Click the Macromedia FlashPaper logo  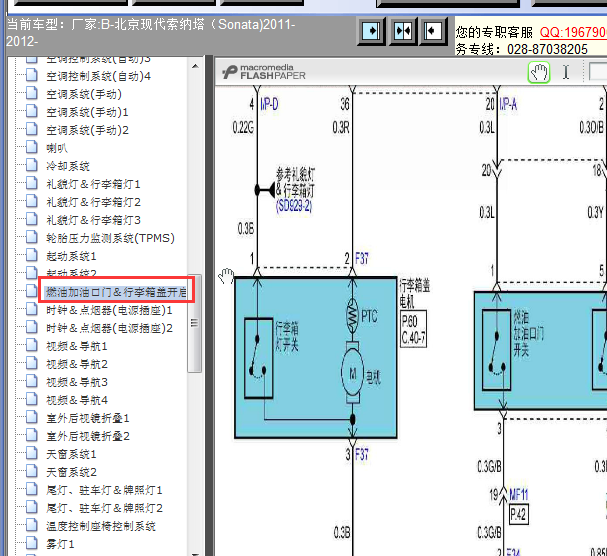pyautogui.click(x=264, y=72)
